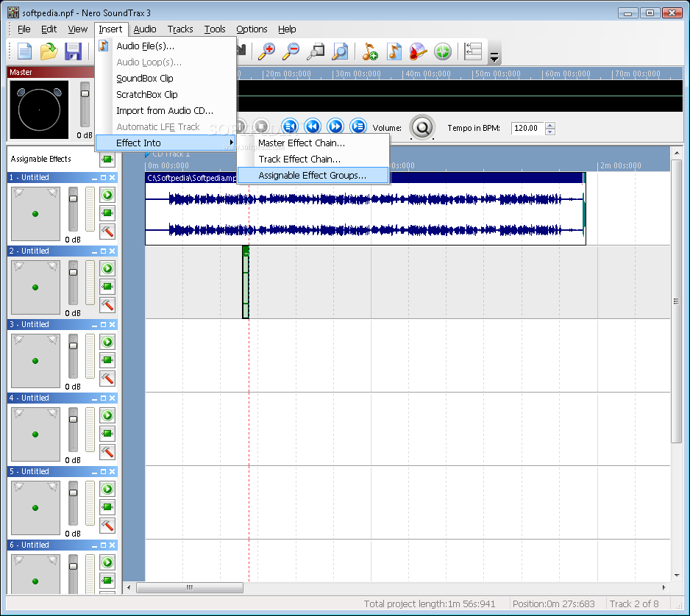The width and height of the screenshot is (690, 616).
Task: Click the Tempo in BPM input field
Action: (x=527, y=128)
